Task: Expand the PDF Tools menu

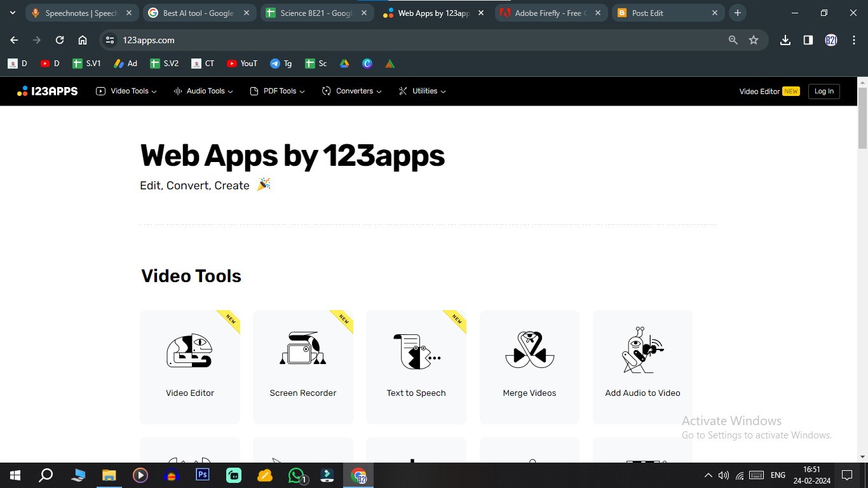Action: pos(277,91)
